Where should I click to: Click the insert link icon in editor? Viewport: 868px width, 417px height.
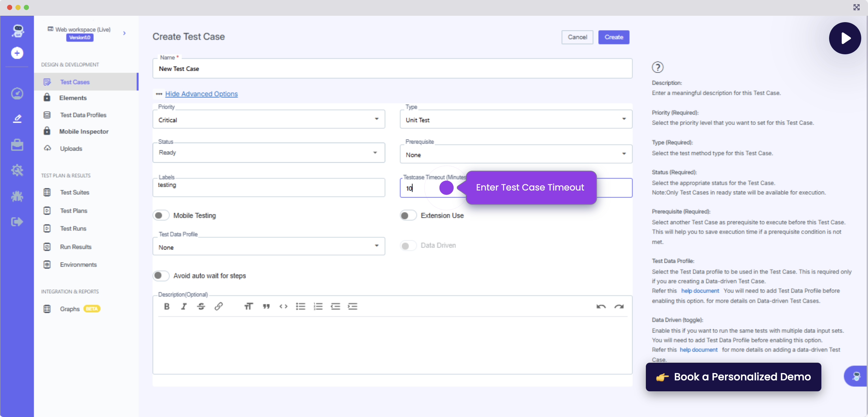point(218,306)
